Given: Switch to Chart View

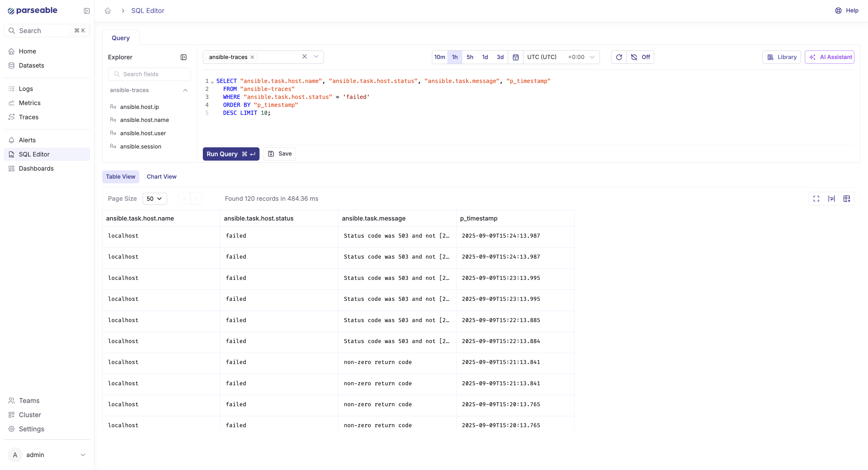Looking at the screenshot, I should coord(161,177).
